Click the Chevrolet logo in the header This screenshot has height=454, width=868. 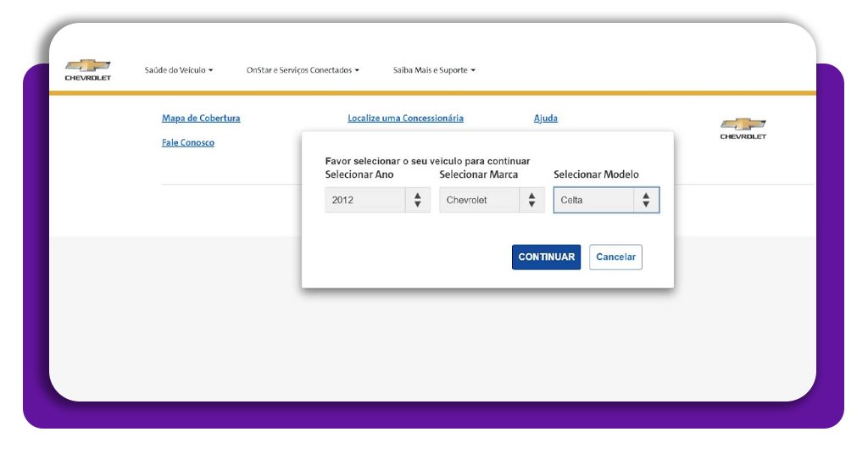pyautogui.click(x=87, y=69)
